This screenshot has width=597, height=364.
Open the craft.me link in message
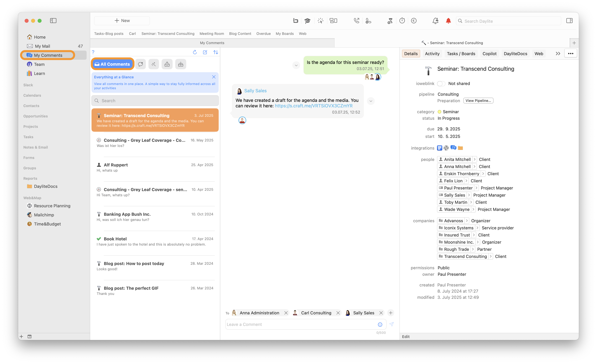(x=314, y=106)
